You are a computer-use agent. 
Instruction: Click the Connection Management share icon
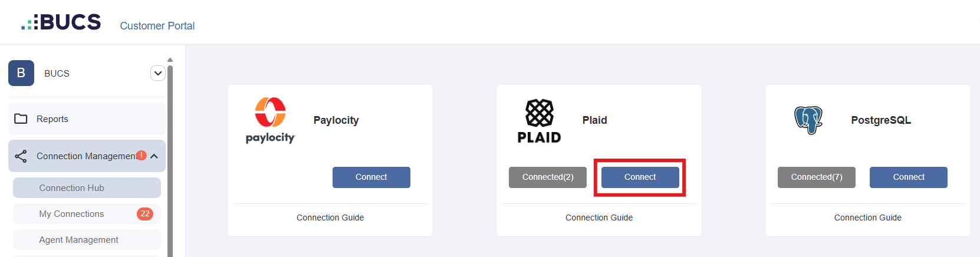point(21,156)
